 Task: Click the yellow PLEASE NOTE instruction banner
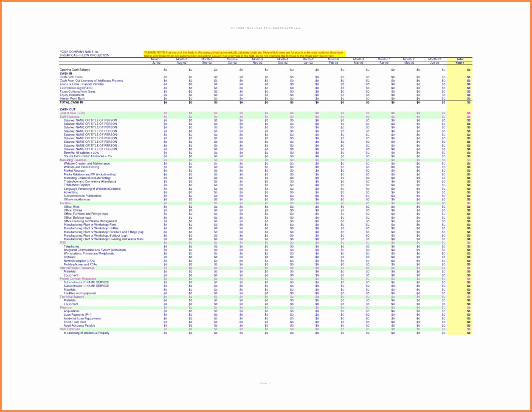pyautogui.click(x=244, y=53)
